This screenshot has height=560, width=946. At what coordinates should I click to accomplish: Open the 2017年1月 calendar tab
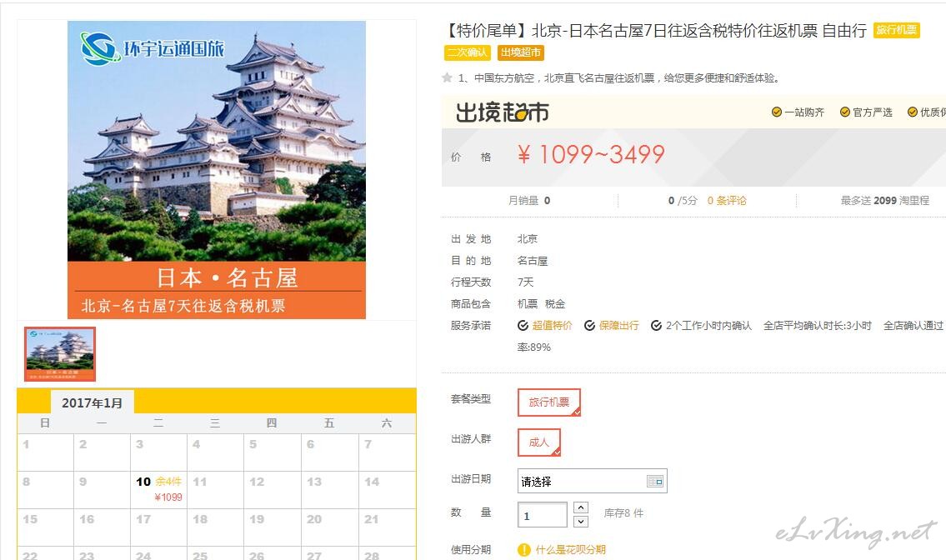click(93, 402)
